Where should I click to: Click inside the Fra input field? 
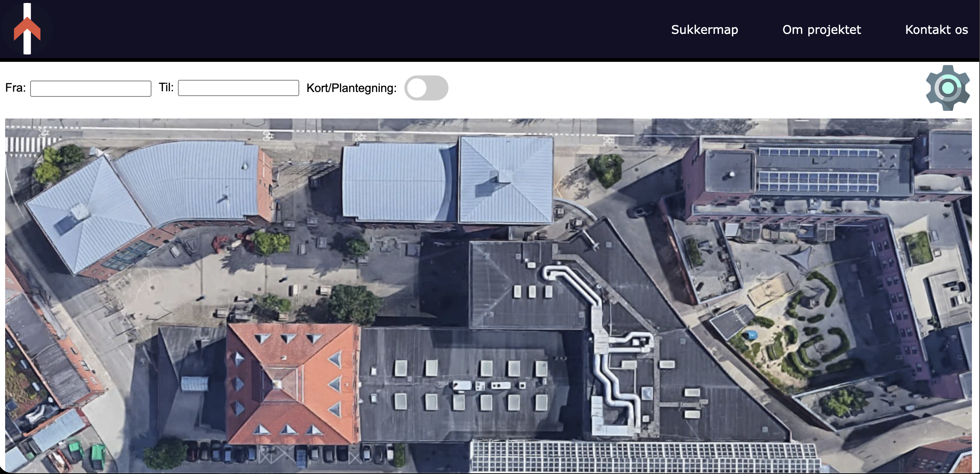pos(90,88)
